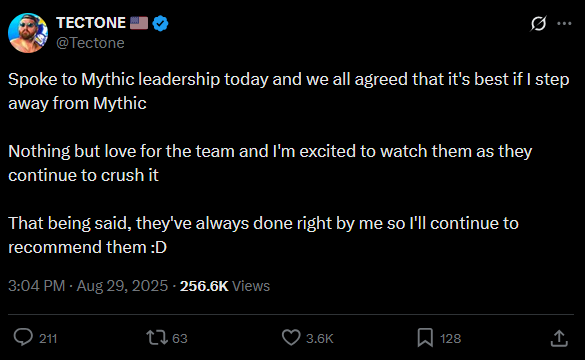585x360 pixels.
Task: Click the "recommend them :D" line
Action: (x=87, y=247)
